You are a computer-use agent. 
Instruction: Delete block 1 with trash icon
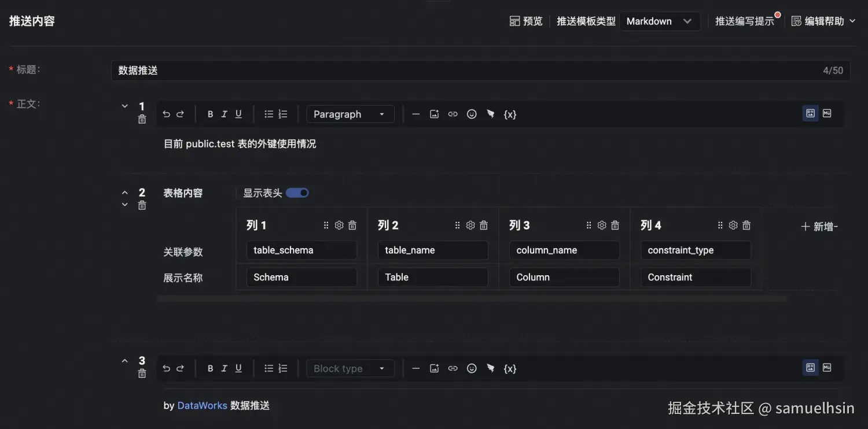(142, 120)
